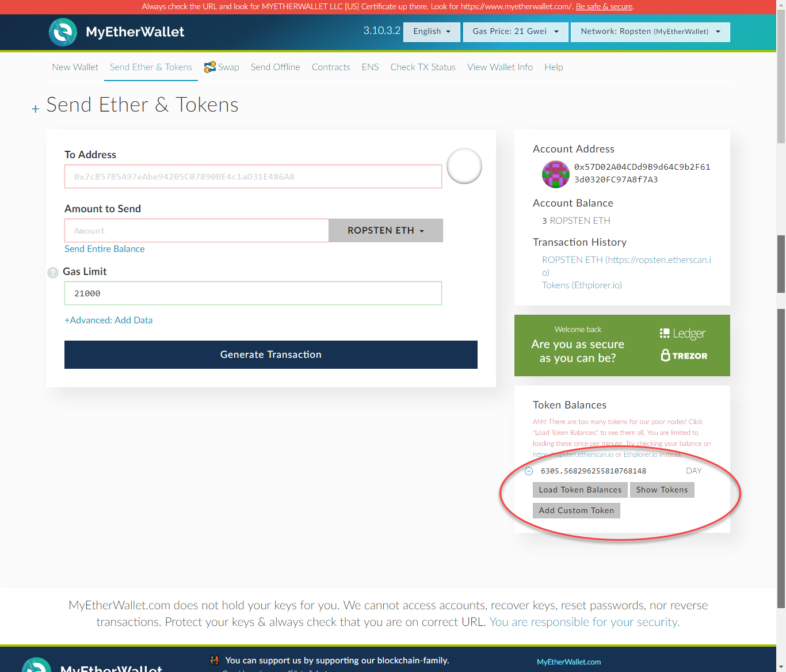The width and height of the screenshot is (786, 672).
Task: Open the Contracts tab
Action: click(331, 67)
